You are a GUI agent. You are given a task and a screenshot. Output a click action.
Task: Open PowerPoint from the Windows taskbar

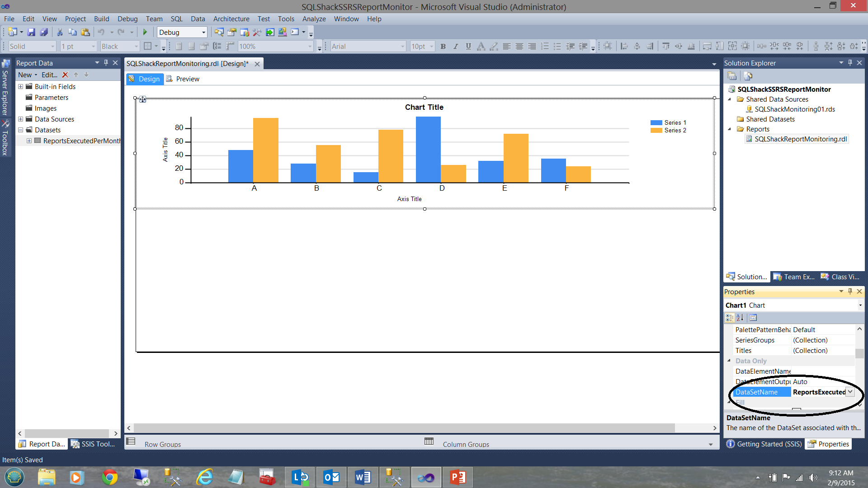pos(458,477)
